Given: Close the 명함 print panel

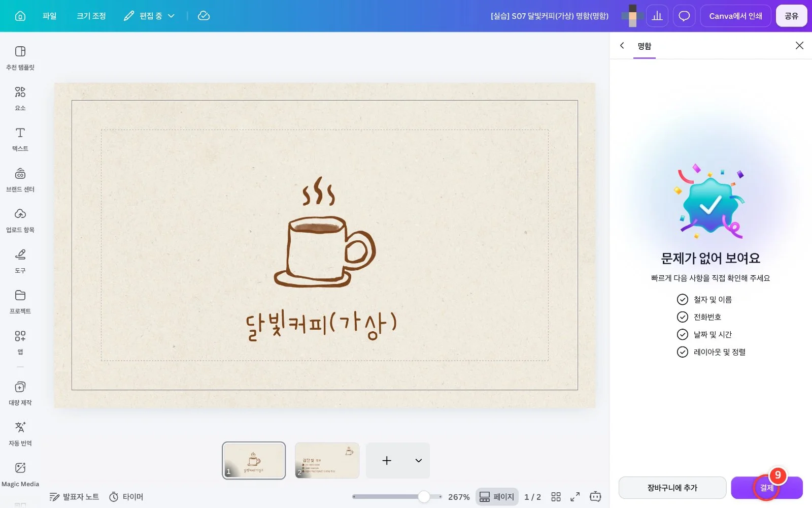Looking at the screenshot, I should (x=799, y=46).
